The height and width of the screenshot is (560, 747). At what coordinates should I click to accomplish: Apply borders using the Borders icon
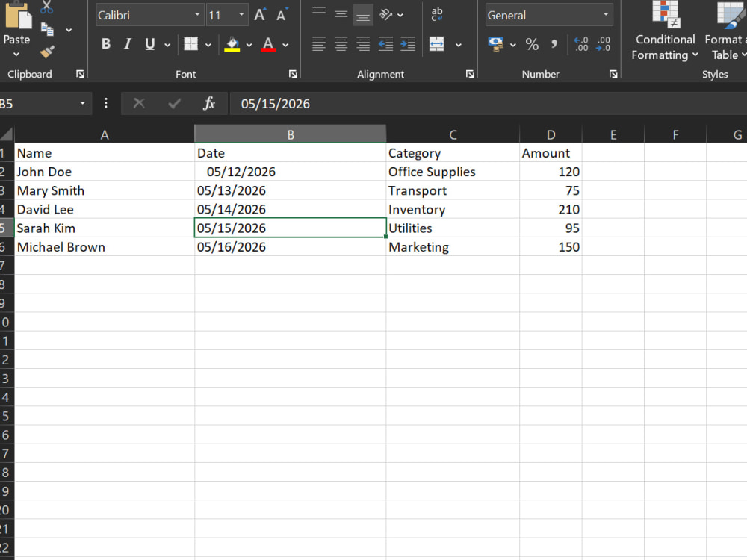pyautogui.click(x=191, y=44)
